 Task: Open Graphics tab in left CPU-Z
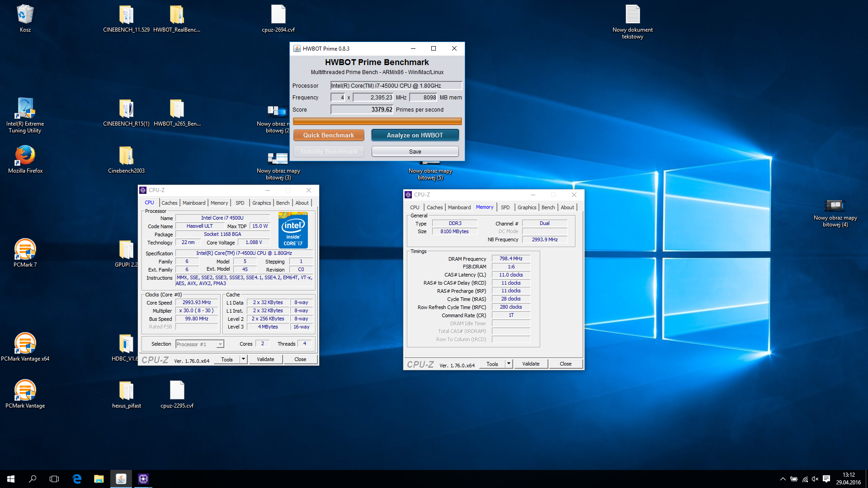click(x=262, y=203)
